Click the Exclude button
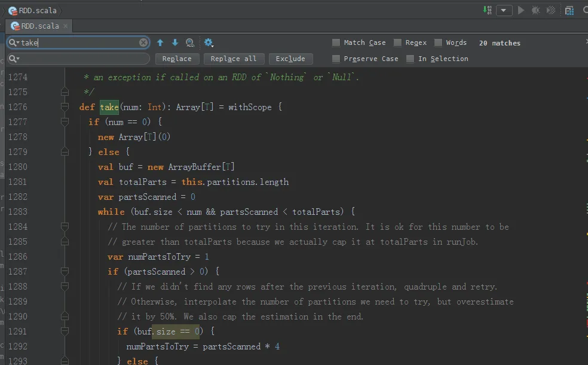This screenshot has height=365, width=588. coord(290,59)
